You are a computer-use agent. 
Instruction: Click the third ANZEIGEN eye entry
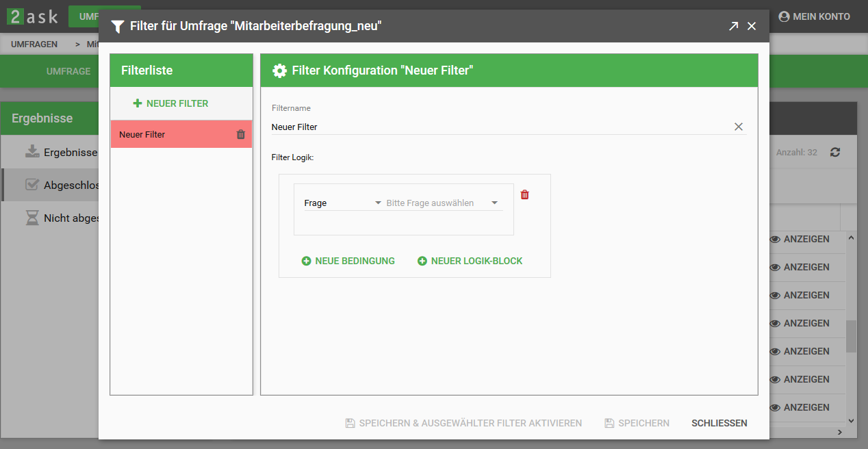click(x=800, y=295)
